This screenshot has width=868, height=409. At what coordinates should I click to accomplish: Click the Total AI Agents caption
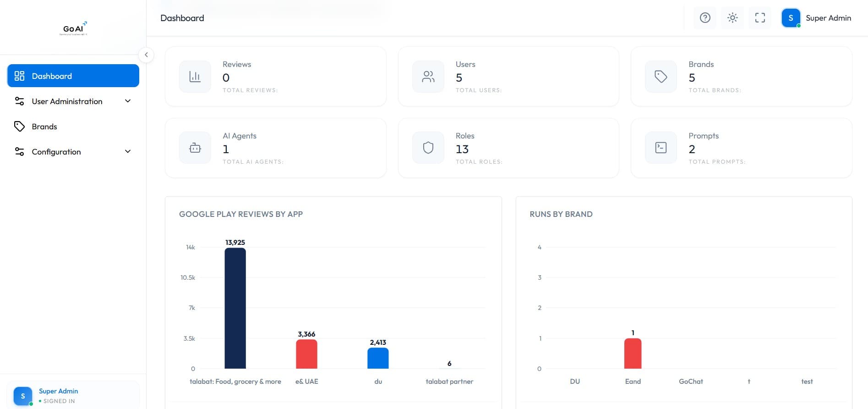pos(253,161)
